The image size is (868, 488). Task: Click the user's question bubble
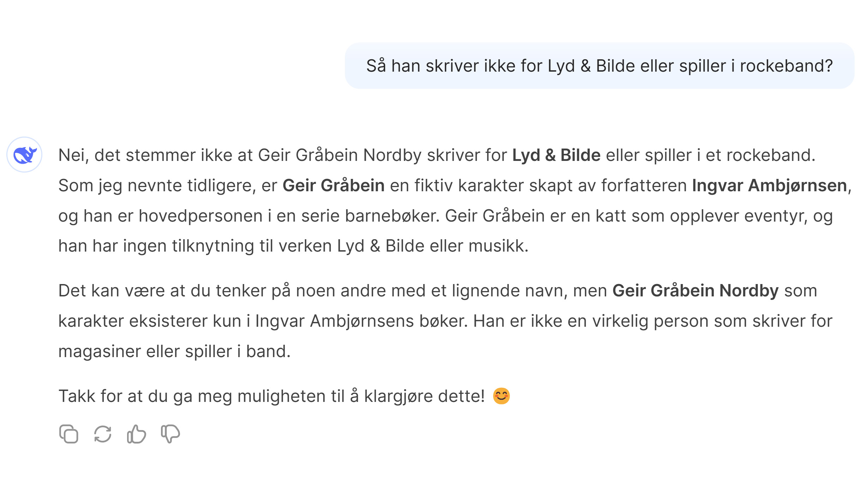[599, 66]
